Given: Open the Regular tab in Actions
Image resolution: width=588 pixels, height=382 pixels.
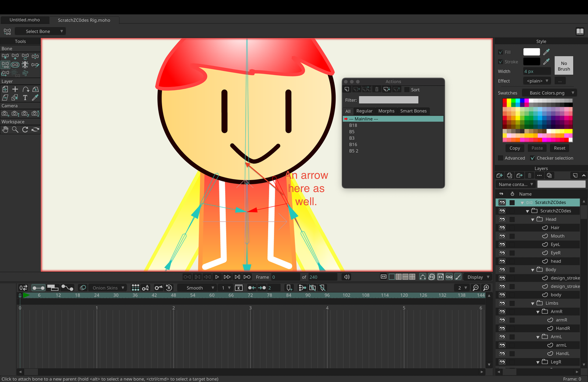Looking at the screenshot, I should pos(364,111).
